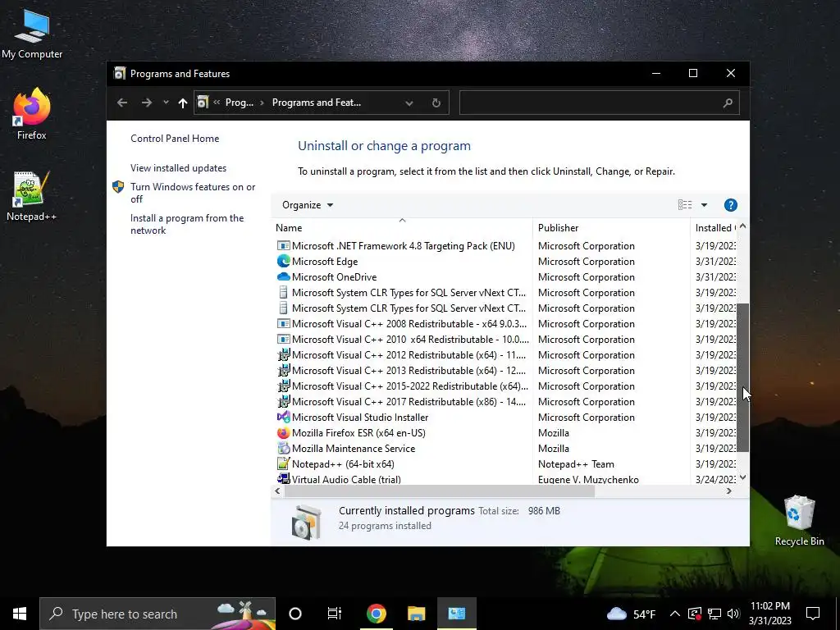The height and width of the screenshot is (630, 840).
Task: Open Recycle Bin on desktop
Action: tap(799, 521)
